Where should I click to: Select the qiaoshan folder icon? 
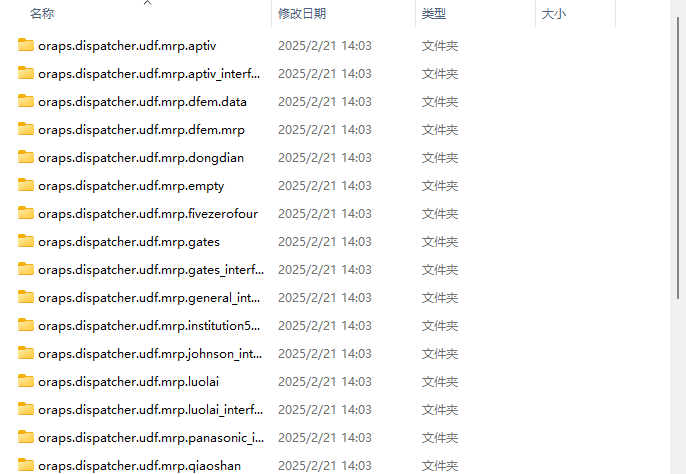(x=26, y=465)
